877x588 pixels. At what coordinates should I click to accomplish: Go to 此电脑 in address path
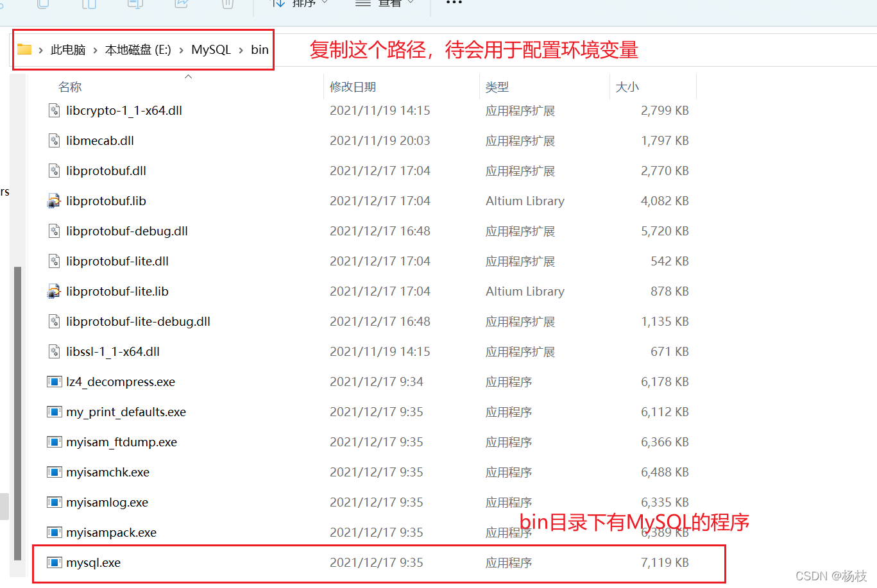(68, 50)
